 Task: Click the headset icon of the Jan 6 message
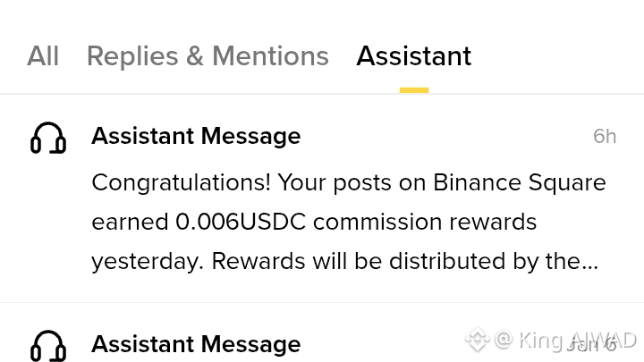(48, 345)
